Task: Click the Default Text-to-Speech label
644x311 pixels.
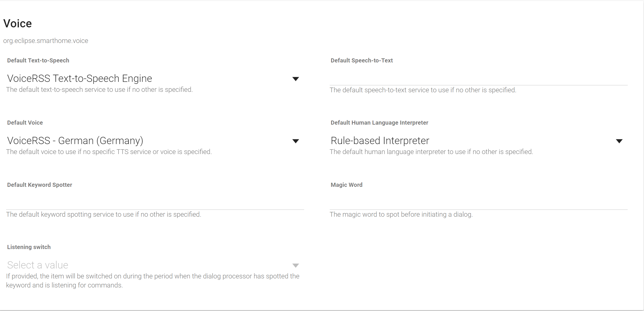Action: tap(38, 60)
